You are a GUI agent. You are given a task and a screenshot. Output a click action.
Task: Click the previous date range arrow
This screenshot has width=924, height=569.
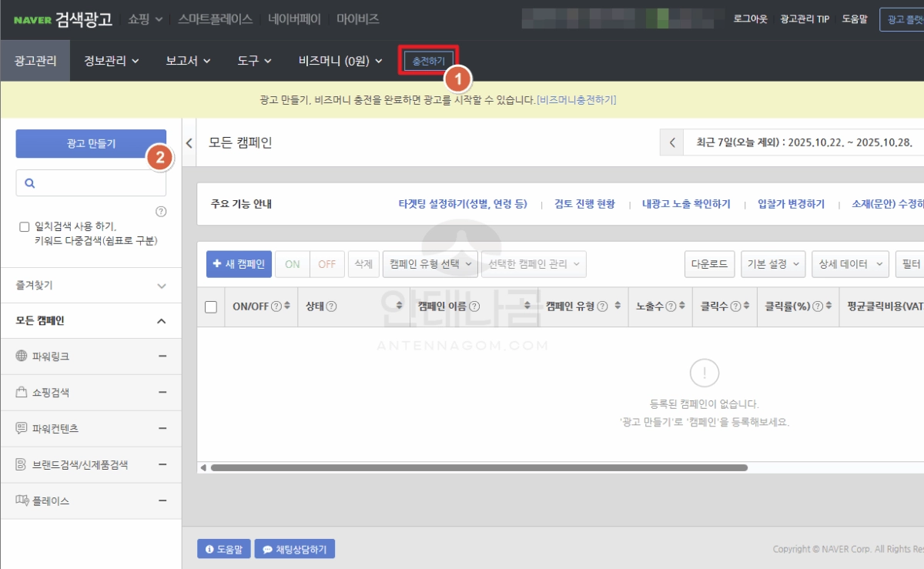671,142
